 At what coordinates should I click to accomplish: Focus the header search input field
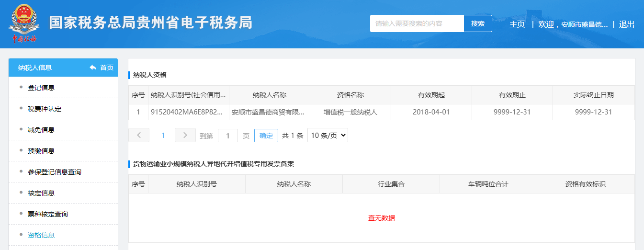tap(417, 23)
